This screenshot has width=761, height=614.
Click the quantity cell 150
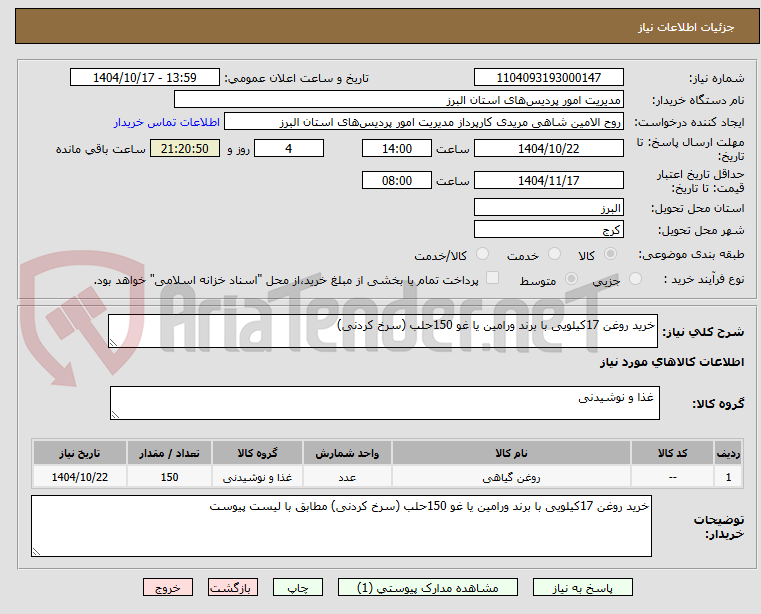click(x=169, y=477)
